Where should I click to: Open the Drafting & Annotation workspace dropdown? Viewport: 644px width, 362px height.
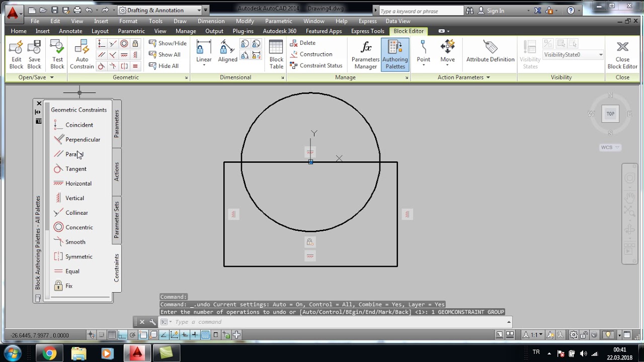199,10
